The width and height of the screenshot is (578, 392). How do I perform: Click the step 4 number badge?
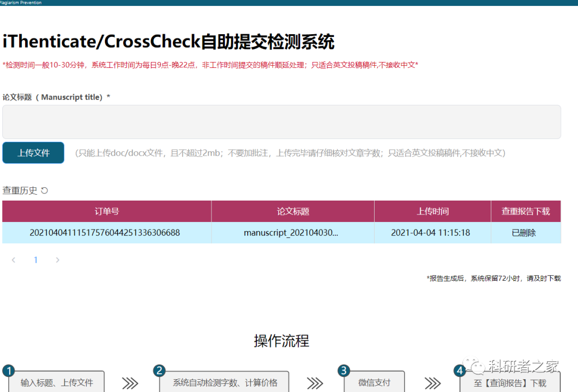click(459, 371)
